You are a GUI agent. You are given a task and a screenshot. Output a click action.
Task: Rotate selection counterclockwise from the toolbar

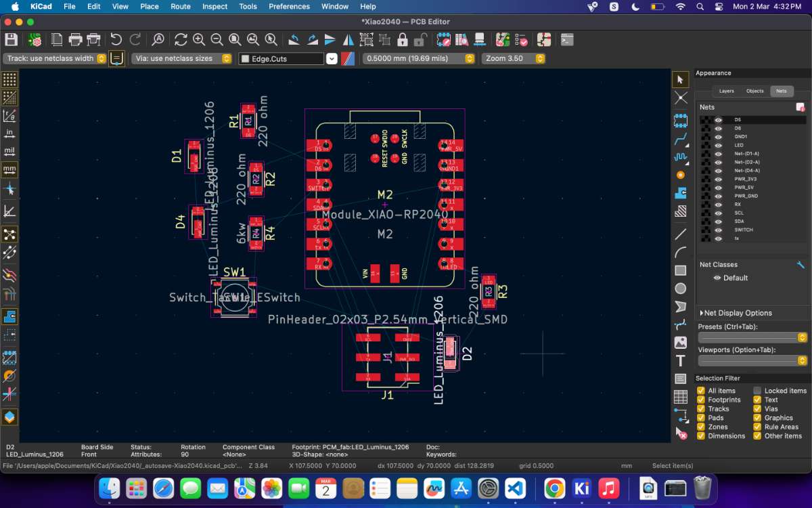[294, 40]
